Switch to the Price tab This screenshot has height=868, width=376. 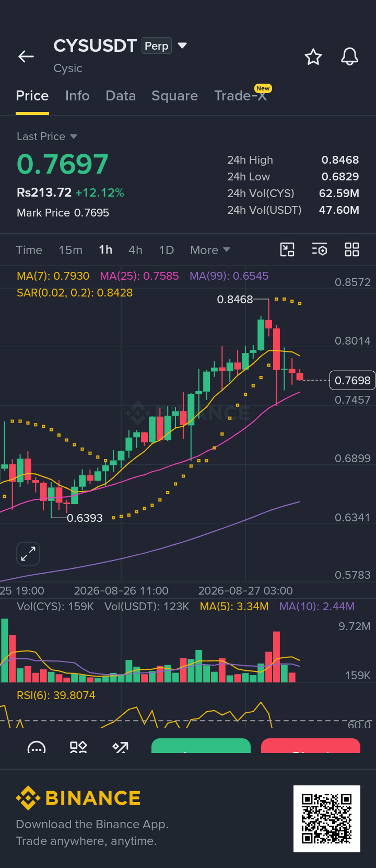[x=32, y=96]
